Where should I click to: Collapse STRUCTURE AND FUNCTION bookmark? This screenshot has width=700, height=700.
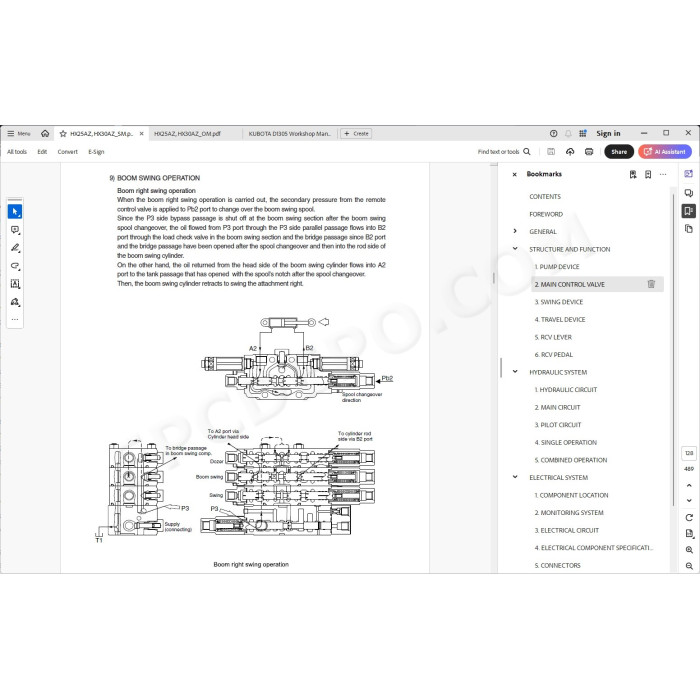coord(515,249)
